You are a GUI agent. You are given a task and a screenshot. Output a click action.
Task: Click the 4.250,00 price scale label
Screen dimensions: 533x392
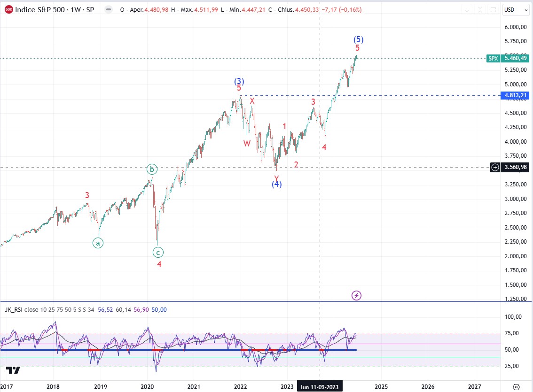point(516,127)
